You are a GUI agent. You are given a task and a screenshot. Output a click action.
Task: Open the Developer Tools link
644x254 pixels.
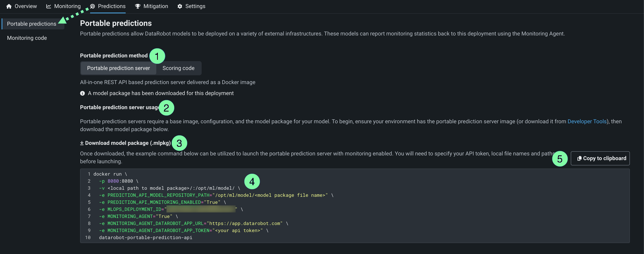click(x=587, y=122)
